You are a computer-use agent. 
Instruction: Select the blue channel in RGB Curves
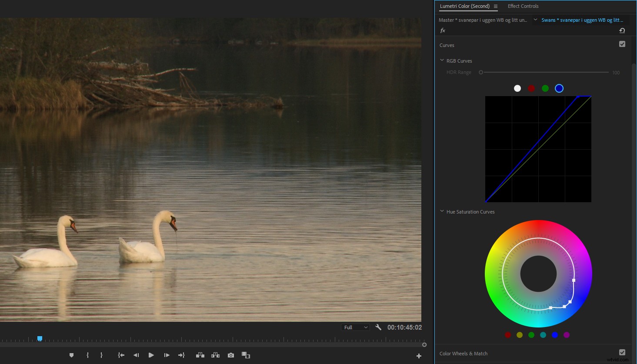(x=559, y=88)
